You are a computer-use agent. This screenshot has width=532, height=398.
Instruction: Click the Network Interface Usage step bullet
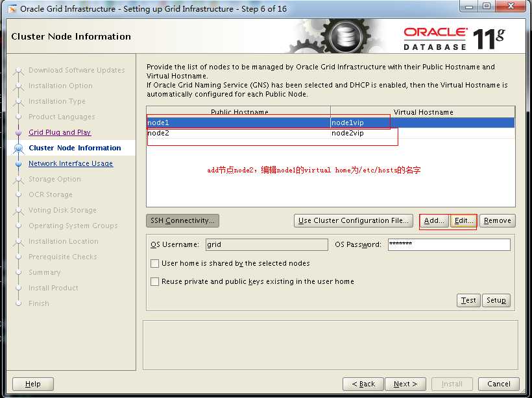[19, 164]
